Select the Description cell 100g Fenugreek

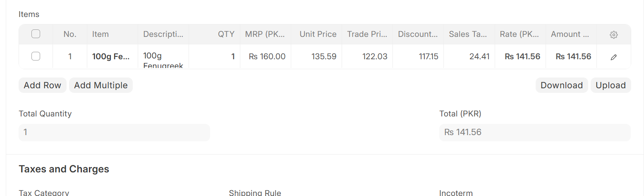click(x=163, y=56)
